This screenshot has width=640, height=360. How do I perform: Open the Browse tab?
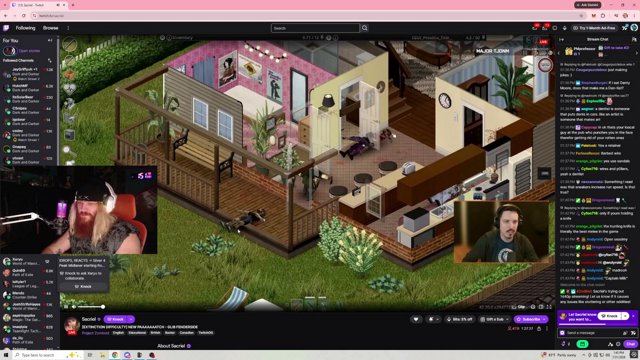51,28
